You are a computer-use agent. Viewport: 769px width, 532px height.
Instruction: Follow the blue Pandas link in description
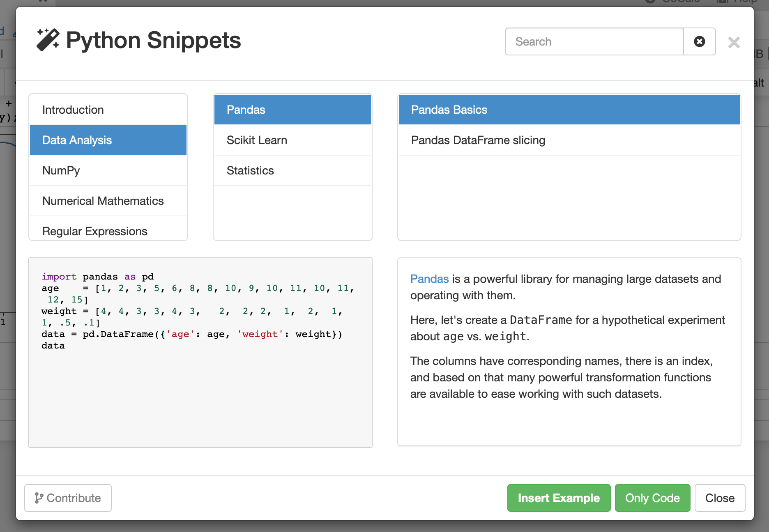point(429,279)
